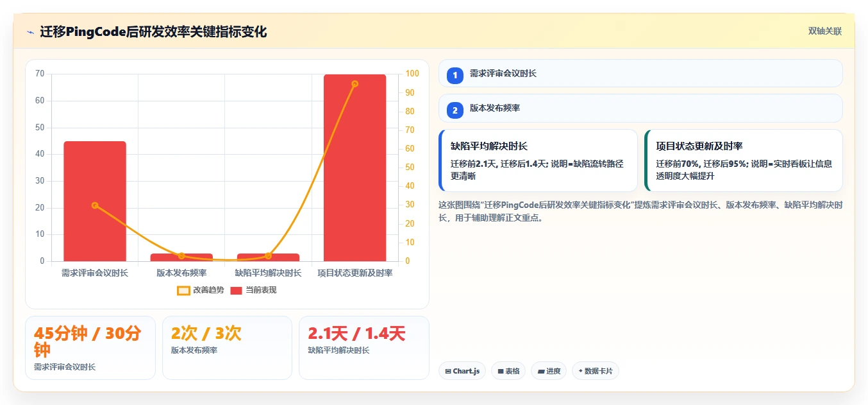868x405 pixels.
Task: Click the number 2 badge for 版本发布频率
Action: coord(455,110)
